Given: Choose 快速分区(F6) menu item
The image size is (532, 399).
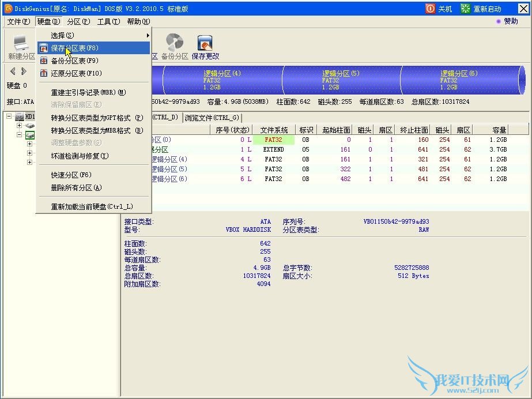Looking at the screenshot, I should pos(93,175).
